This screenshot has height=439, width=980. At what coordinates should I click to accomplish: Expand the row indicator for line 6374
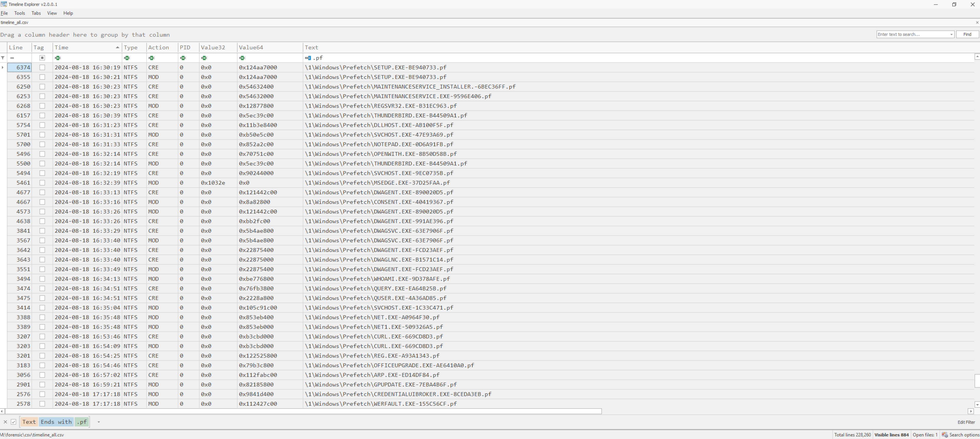coord(3,67)
